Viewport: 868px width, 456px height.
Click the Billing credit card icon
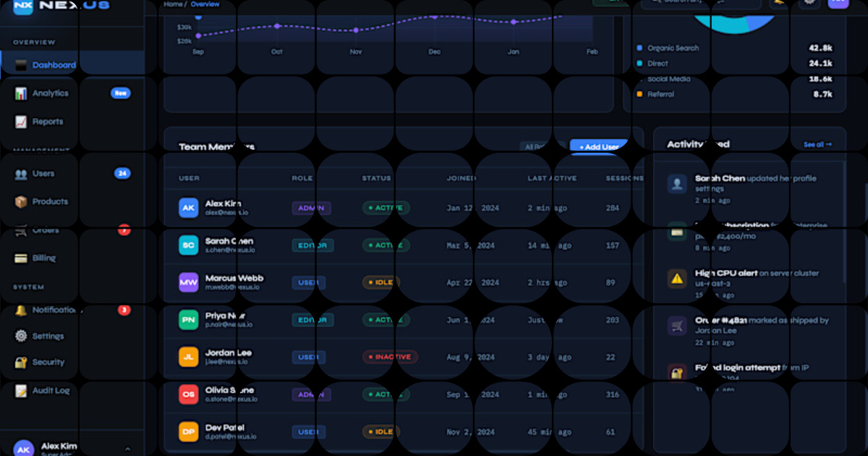coord(21,258)
